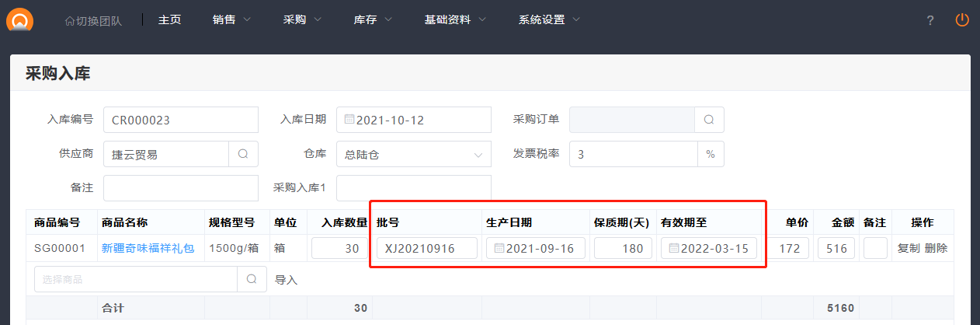Click the 切换团队 switch team link
Image resolution: width=980 pixels, height=325 pixels.
(x=93, y=20)
